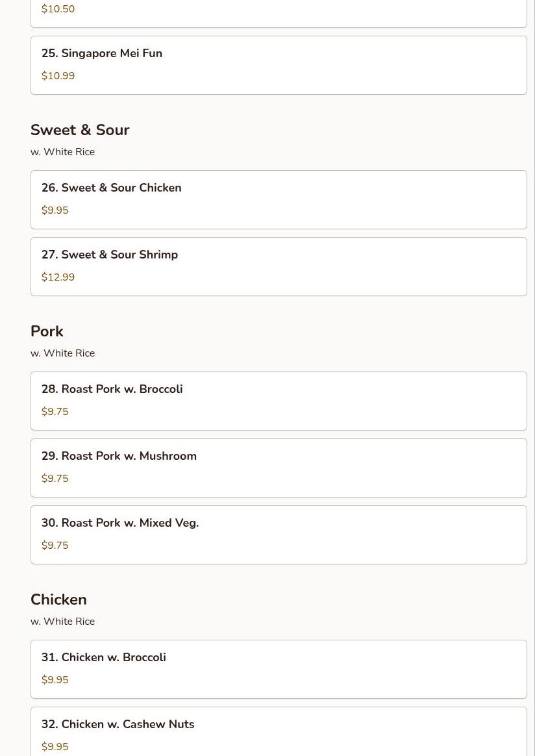The width and height of the screenshot is (548, 756).
Task: Click the $10.99 price for Singapore Mei Fun
Action: 58,76
